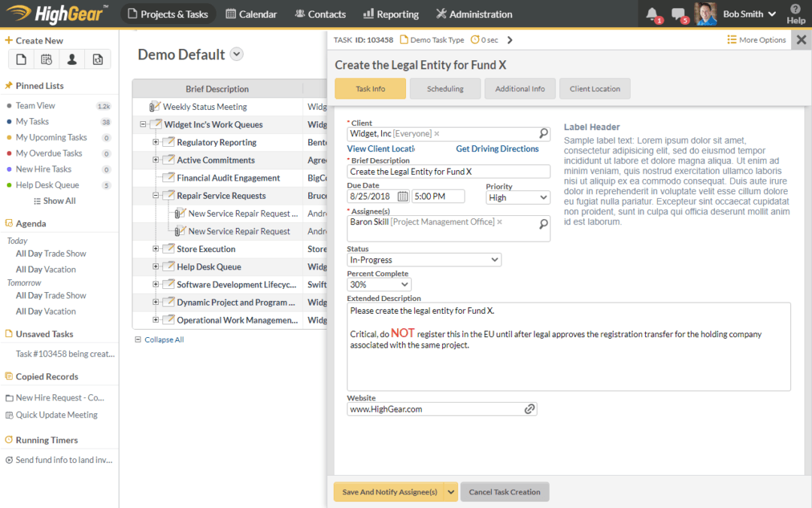The height and width of the screenshot is (508, 812).
Task: Open More Options in the task panel
Action: [756, 39]
